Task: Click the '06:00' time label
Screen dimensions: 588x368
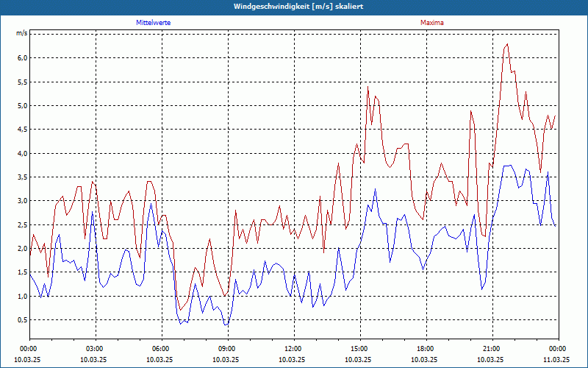Action: [162, 349]
